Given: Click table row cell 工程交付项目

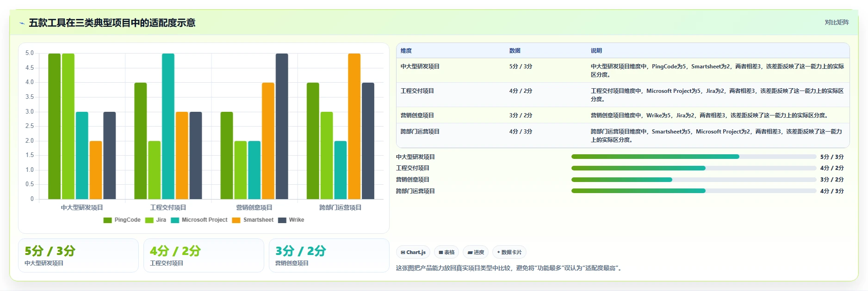Looking at the screenshot, I should 417,91.
